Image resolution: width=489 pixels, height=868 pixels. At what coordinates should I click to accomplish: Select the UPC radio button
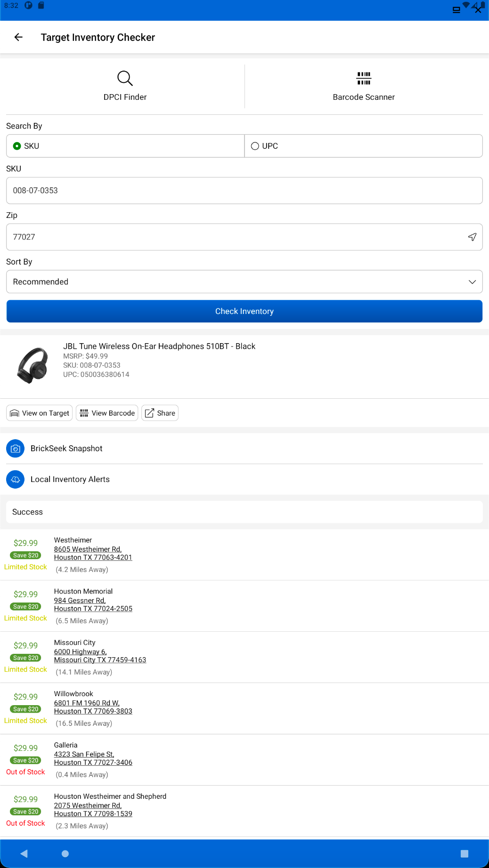click(x=255, y=146)
